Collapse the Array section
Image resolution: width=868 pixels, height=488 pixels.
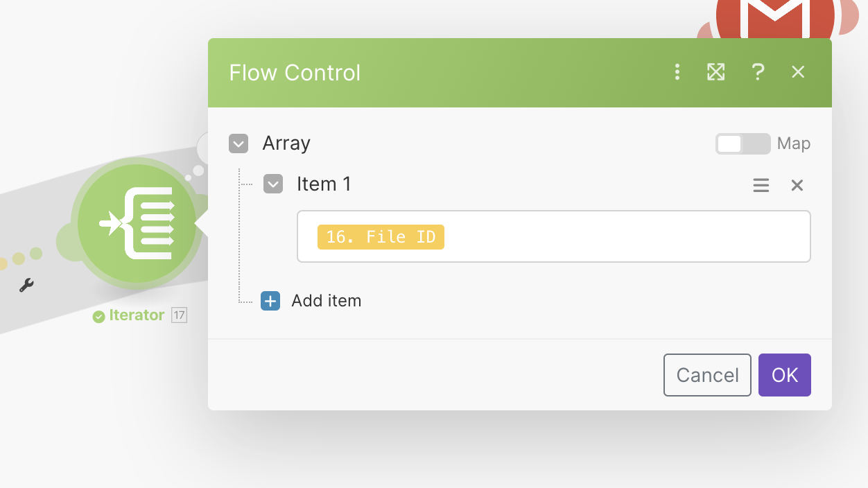(x=238, y=144)
